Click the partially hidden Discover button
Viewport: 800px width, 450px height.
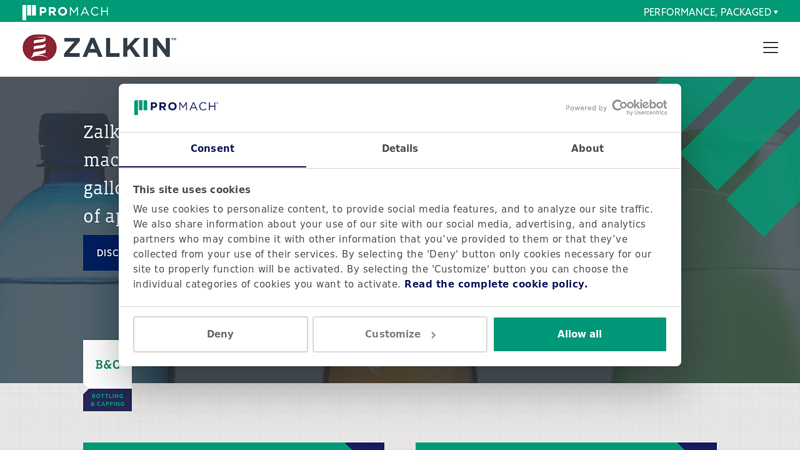click(x=101, y=253)
